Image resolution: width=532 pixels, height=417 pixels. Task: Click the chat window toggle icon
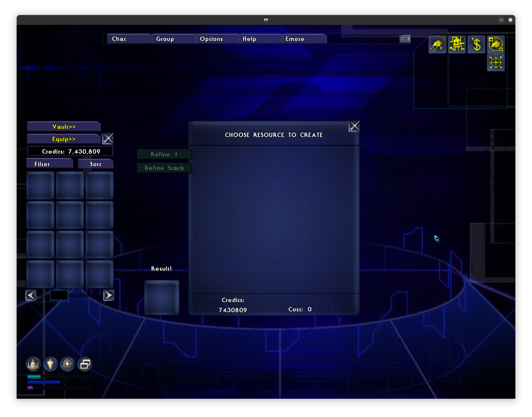pyautogui.click(x=405, y=39)
